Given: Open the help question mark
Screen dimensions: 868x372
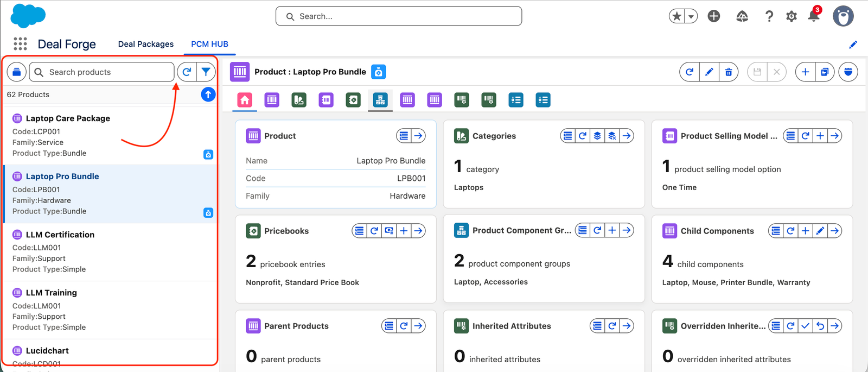Looking at the screenshot, I should pyautogui.click(x=769, y=16).
